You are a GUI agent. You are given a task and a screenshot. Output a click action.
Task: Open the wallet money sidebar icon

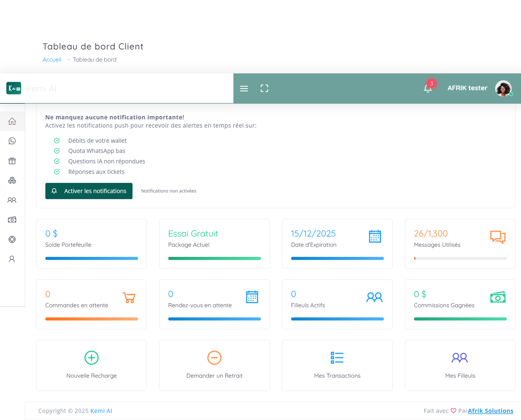(x=12, y=220)
